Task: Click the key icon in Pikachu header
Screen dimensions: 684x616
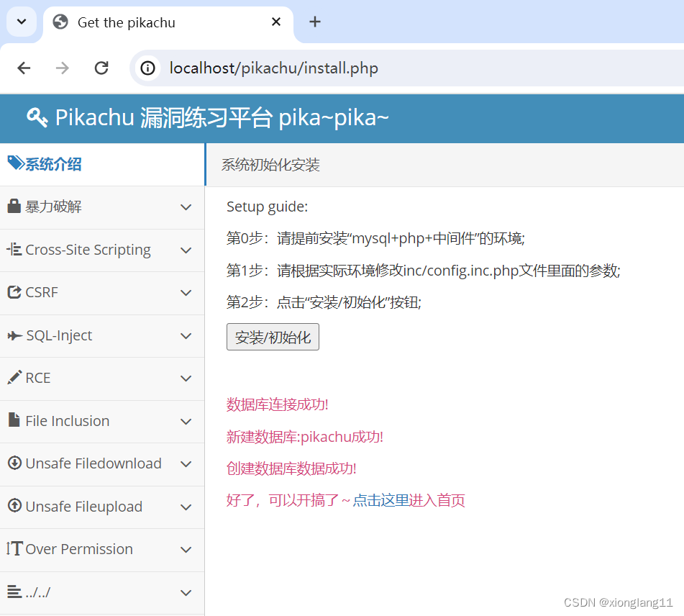Action: pos(37,117)
